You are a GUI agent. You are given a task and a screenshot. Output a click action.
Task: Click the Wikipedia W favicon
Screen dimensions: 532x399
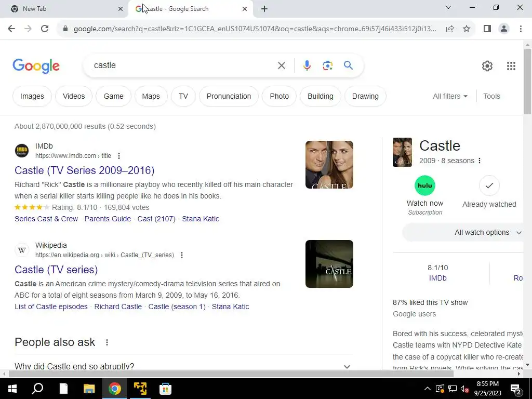tap(22, 250)
